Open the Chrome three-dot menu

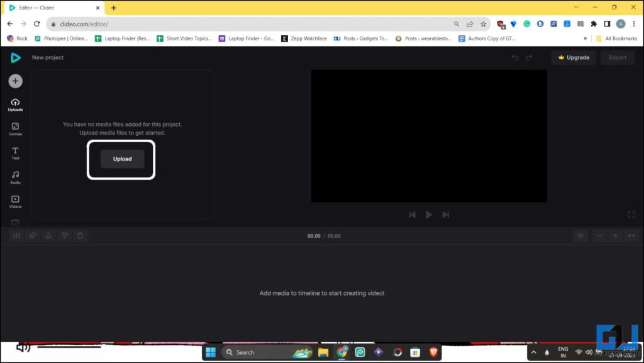click(x=633, y=23)
